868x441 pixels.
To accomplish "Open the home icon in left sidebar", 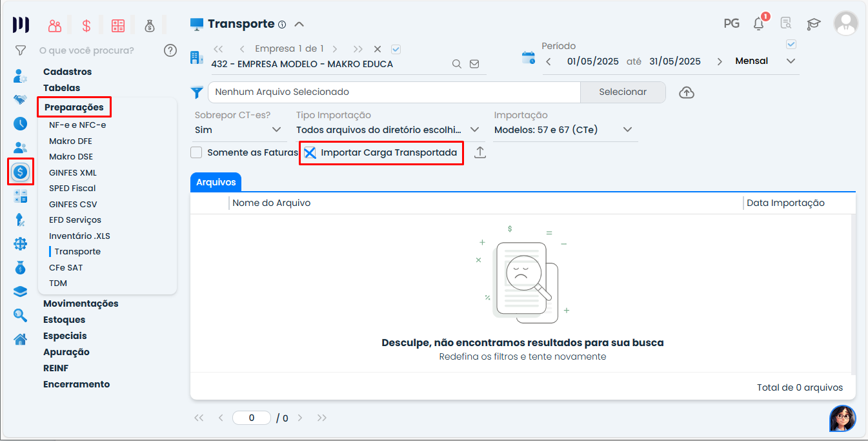I will (x=21, y=339).
